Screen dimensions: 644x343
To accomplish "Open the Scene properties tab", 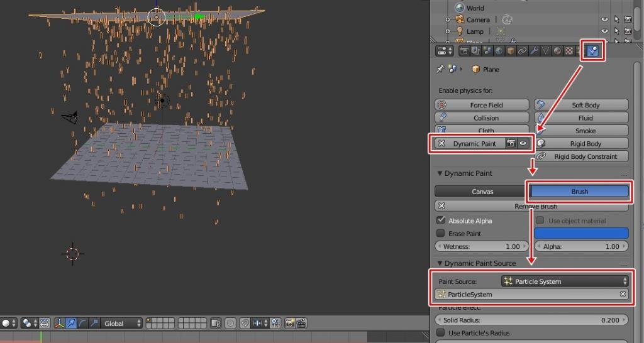I will coord(487,51).
